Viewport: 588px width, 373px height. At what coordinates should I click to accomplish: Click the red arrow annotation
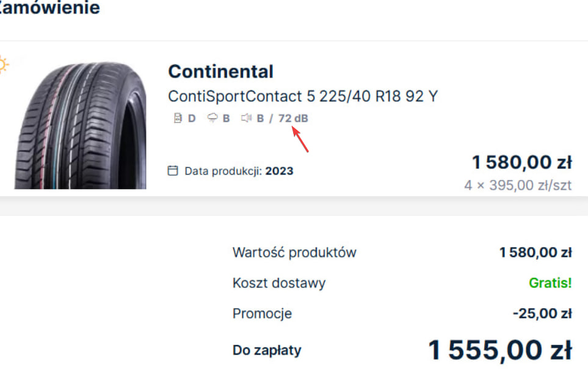pyautogui.click(x=300, y=139)
